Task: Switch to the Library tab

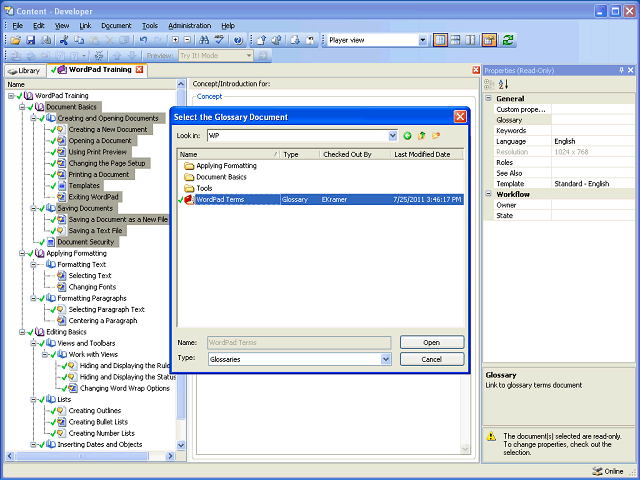Action: (25, 71)
